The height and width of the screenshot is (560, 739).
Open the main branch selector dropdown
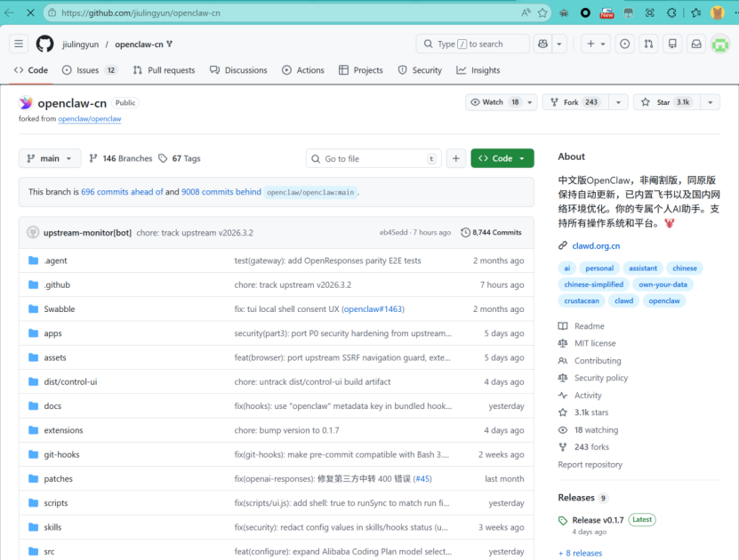[50, 158]
